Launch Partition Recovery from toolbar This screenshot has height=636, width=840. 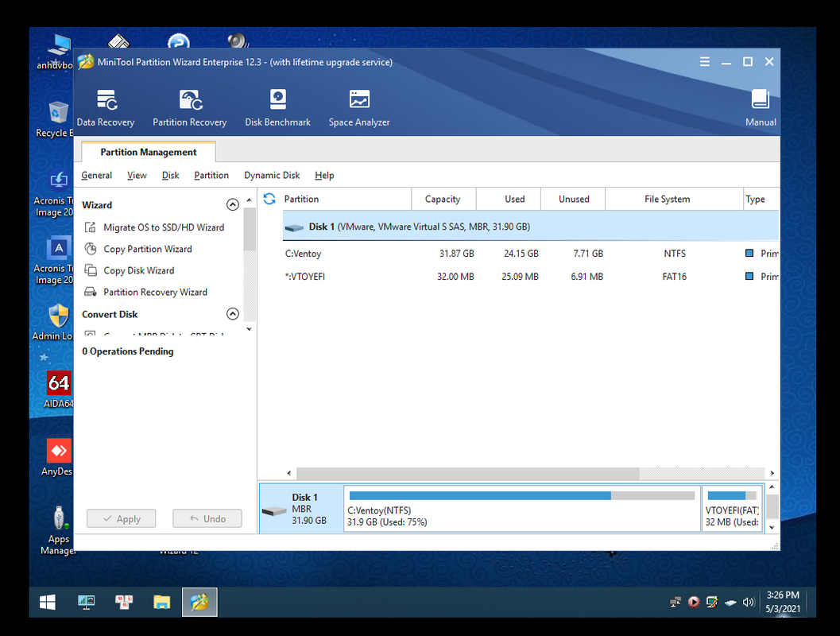tap(190, 108)
